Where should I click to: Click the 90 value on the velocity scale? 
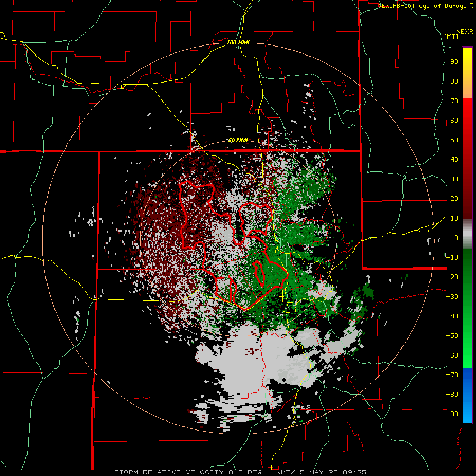(x=454, y=62)
